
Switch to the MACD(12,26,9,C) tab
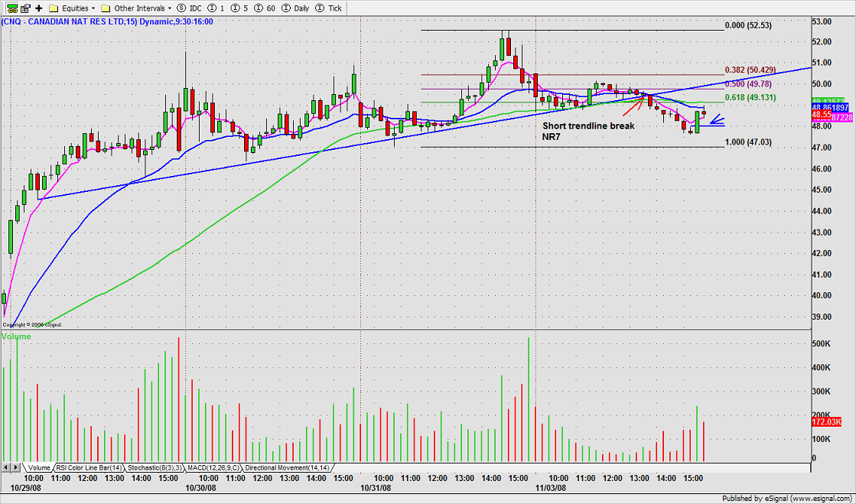tap(214, 468)
